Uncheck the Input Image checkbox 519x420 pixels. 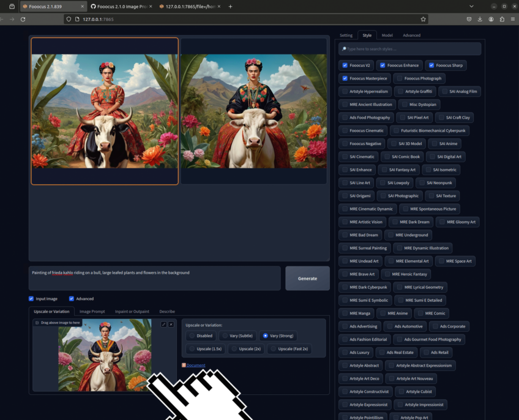pos(31,299)
